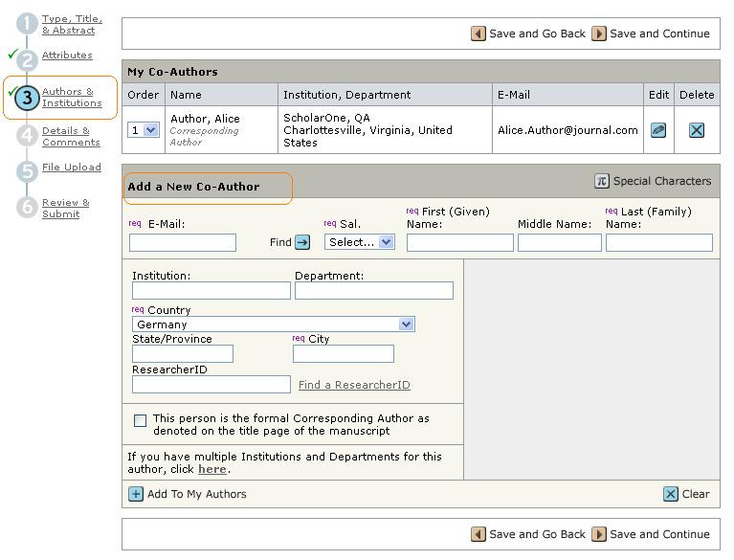Image resolution: width=734 pixels, height=560 pixels.
Task: Click into the E-Mail input field
Action: (183, 243)
